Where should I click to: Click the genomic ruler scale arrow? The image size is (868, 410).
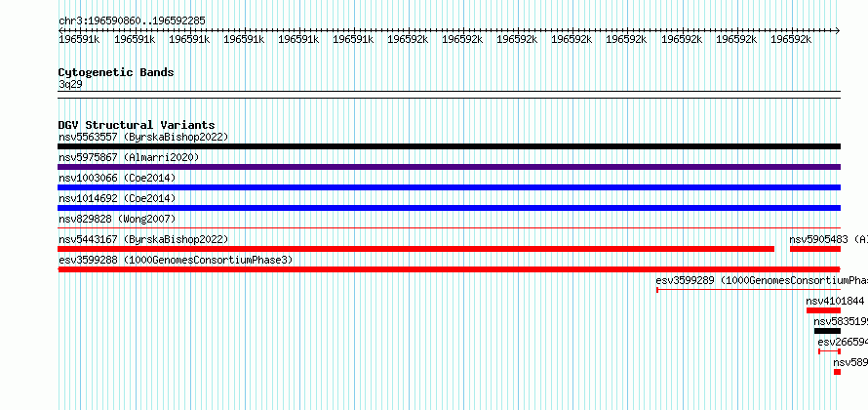click(x=449, y=30)
